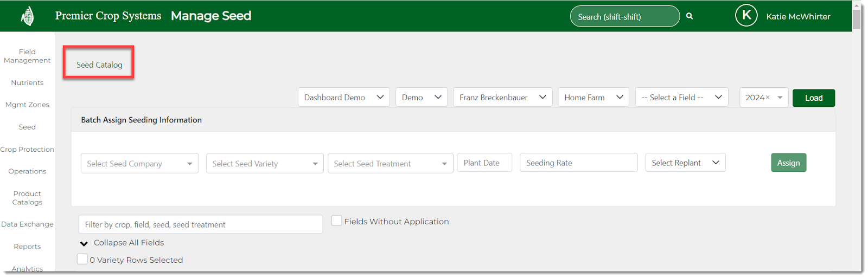Viewport: 868px width, 278px height.
Task: Check the 0 Variety Rows Selected checkbox
Action: (x=82, y=259)
